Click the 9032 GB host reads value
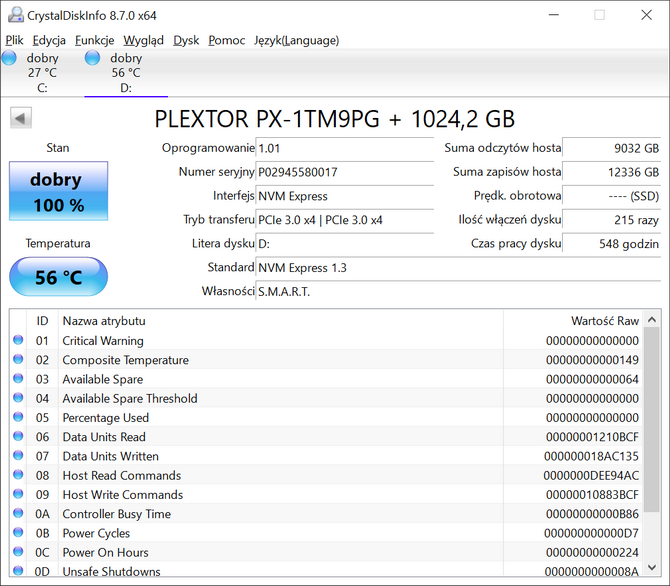 [611, 148]
